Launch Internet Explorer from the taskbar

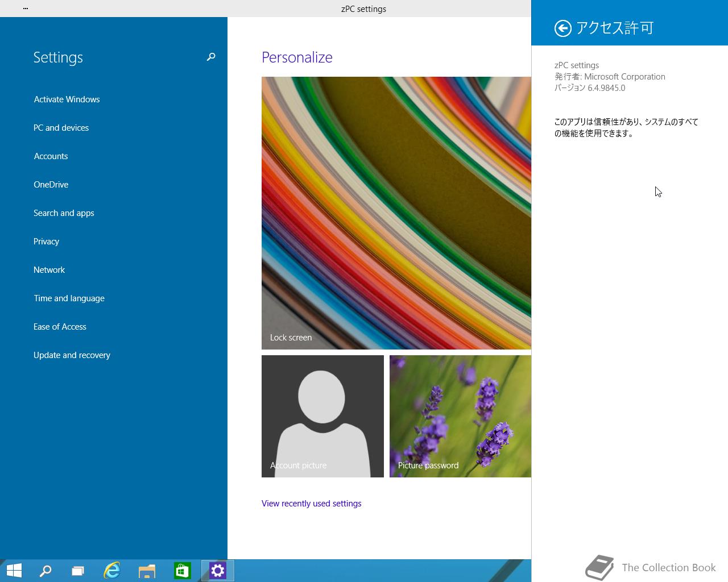click(112, 571)
